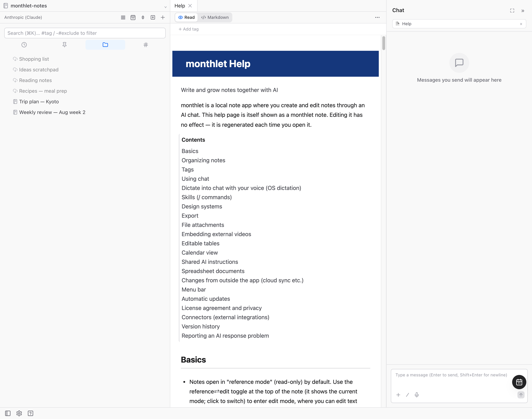Send the chat message with arrow button

pos(521,395)
